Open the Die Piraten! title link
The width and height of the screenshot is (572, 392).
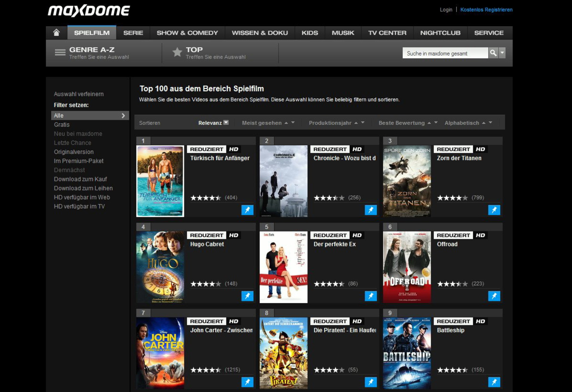tap(345, 330)
